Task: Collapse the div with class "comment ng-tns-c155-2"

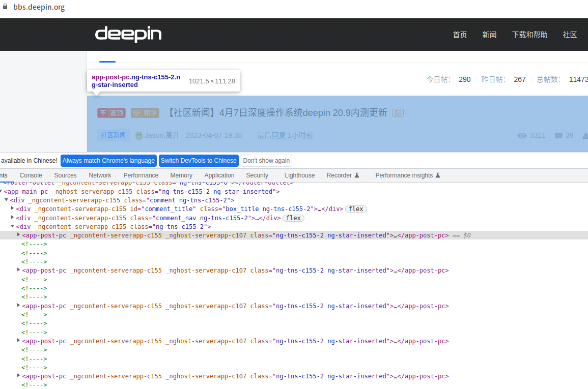Action: click(x=7, y=200)
